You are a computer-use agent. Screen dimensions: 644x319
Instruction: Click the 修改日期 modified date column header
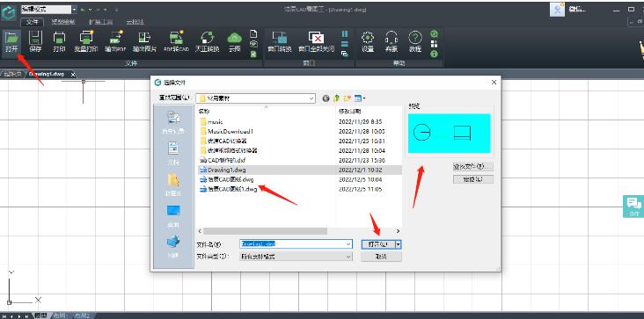pos(350,111)
